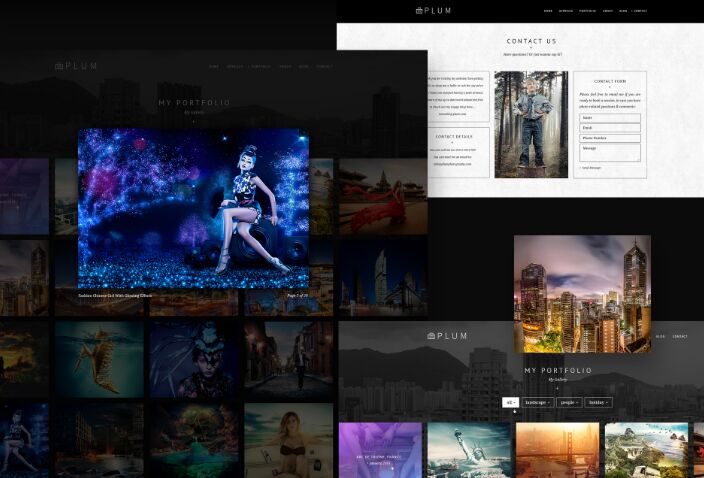Open the sunken Statue of Liberty thumbnail
The width and height of the screenshot is (704, 478).
[x=469, y=450]
